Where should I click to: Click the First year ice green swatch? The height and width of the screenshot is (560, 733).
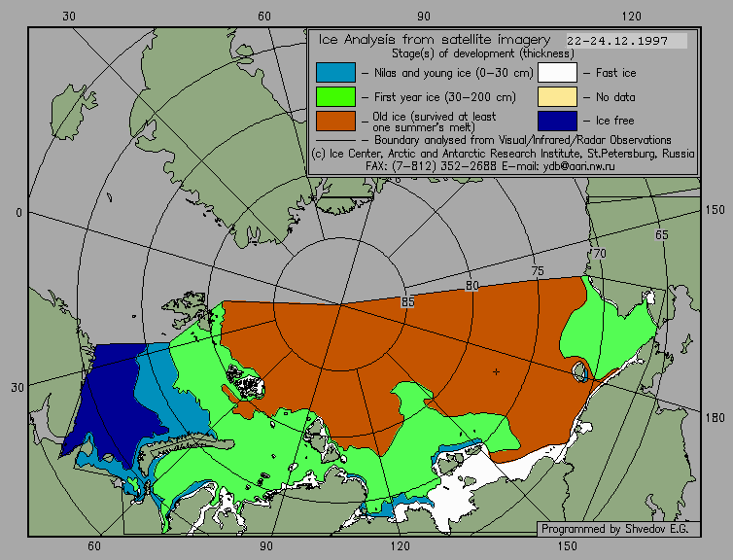coord(335,97)
